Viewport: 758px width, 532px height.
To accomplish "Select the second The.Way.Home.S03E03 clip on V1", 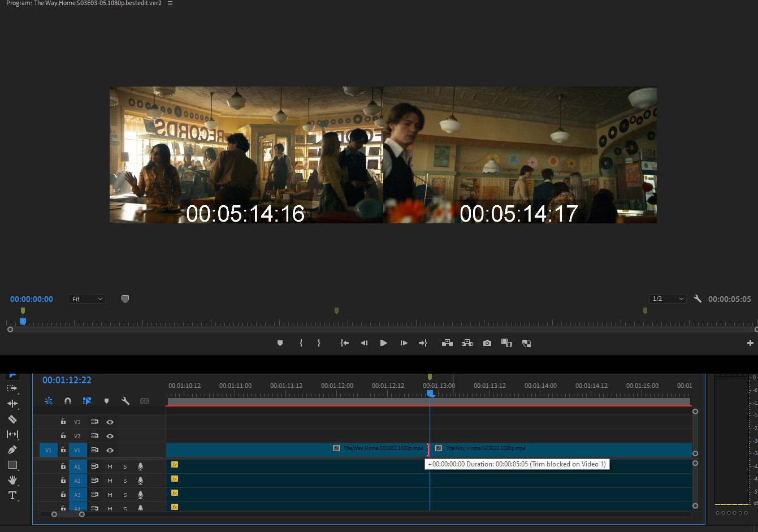I will [x=561, y=450].
